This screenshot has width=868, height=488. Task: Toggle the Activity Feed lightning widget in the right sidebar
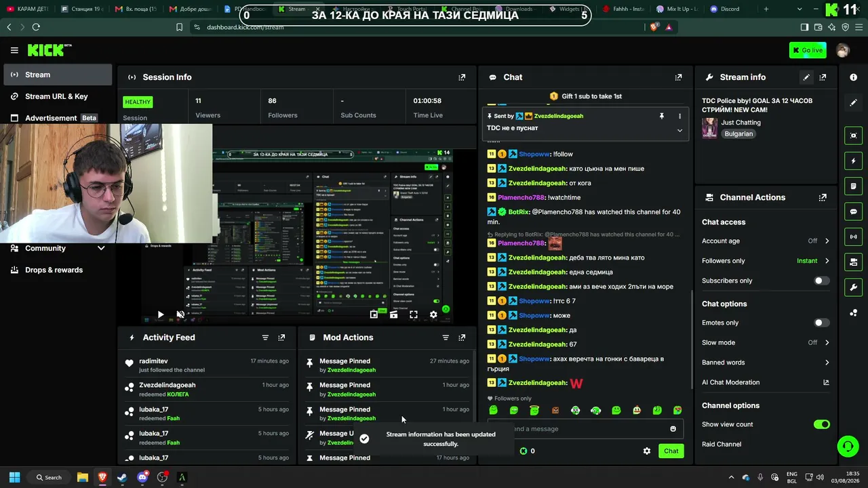pos(853,161)
